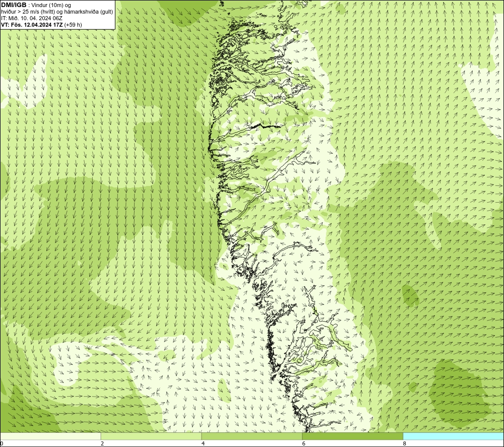Click the 2–4 m/s light green scale segment
Image resolution: width=504 pixels, height=447 pixels.
(x=151, y=436)
